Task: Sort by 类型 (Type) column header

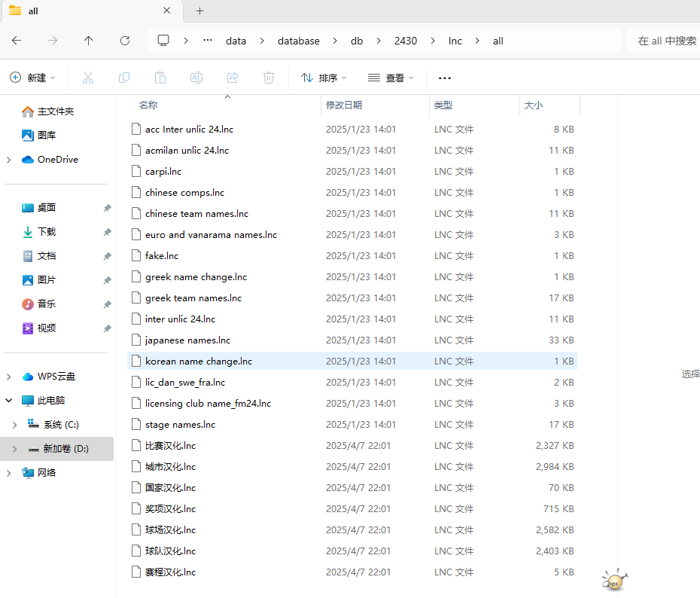Action: tap(443, 105)
